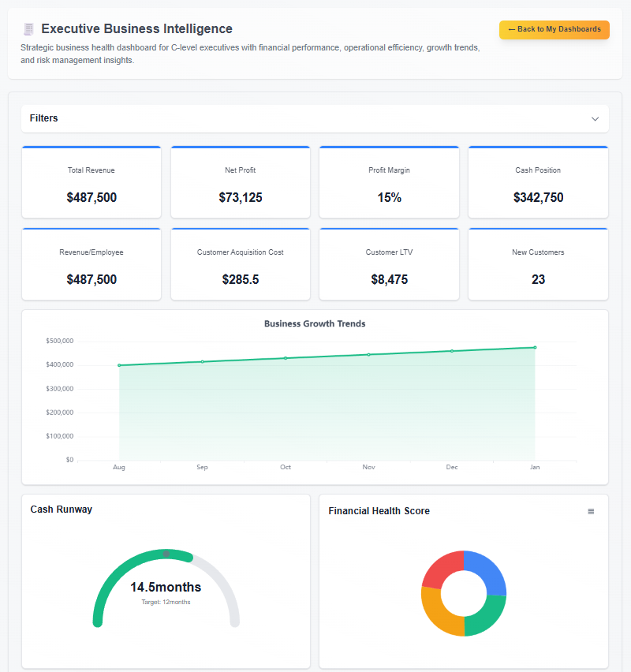
Task: Click the Cash Runway gauge marker dot
Action: (166, 554)
